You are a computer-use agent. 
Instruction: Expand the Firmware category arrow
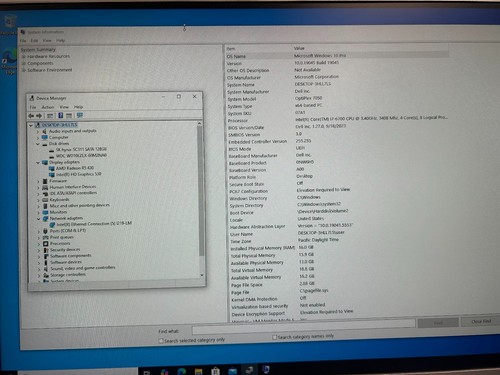point(38,181)
